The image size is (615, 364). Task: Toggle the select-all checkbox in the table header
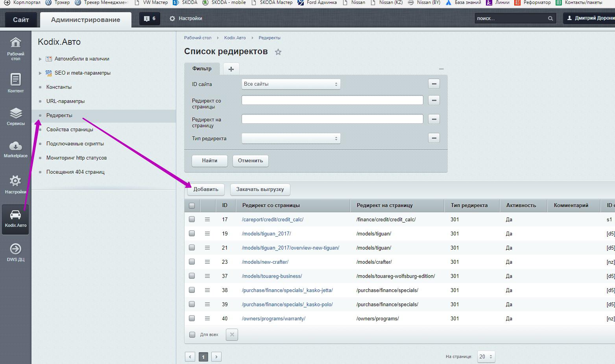(x=192, y=206)
